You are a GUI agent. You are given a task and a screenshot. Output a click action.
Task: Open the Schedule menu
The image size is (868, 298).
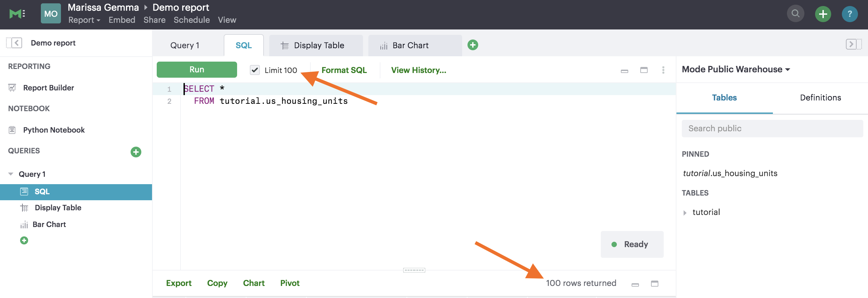pos(192,20)
